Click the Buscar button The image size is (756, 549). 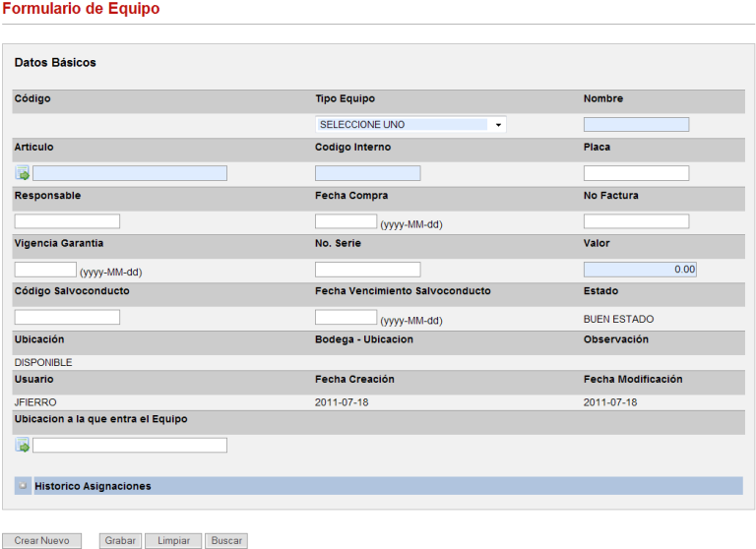point(226,541)
